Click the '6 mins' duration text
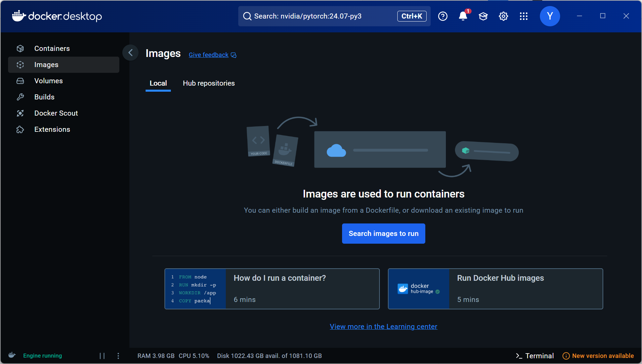The width and height of the screenshot is (642, 364). coord(245,300)
